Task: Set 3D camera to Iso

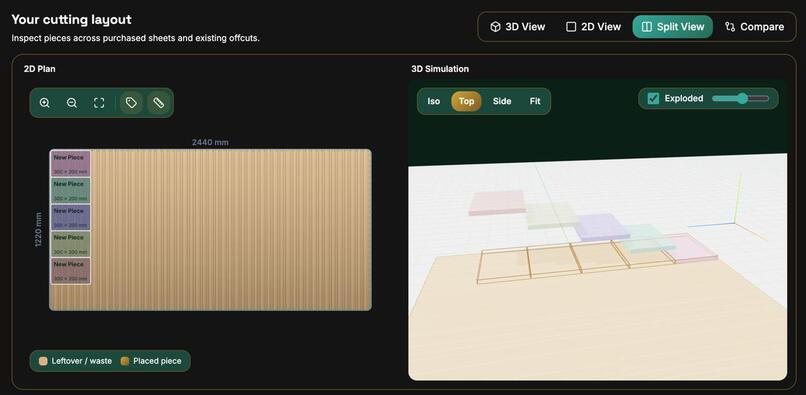Action: 434,101
